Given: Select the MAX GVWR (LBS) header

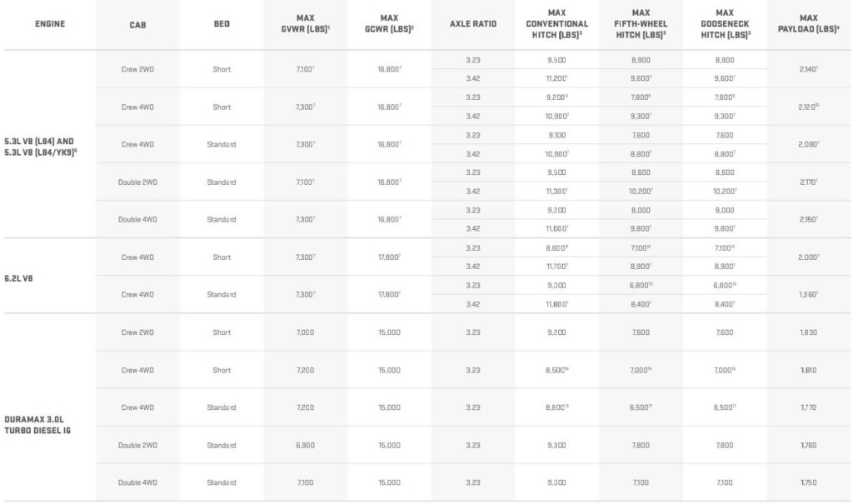Looking at the screenshot, I should [x=305, y=23].
